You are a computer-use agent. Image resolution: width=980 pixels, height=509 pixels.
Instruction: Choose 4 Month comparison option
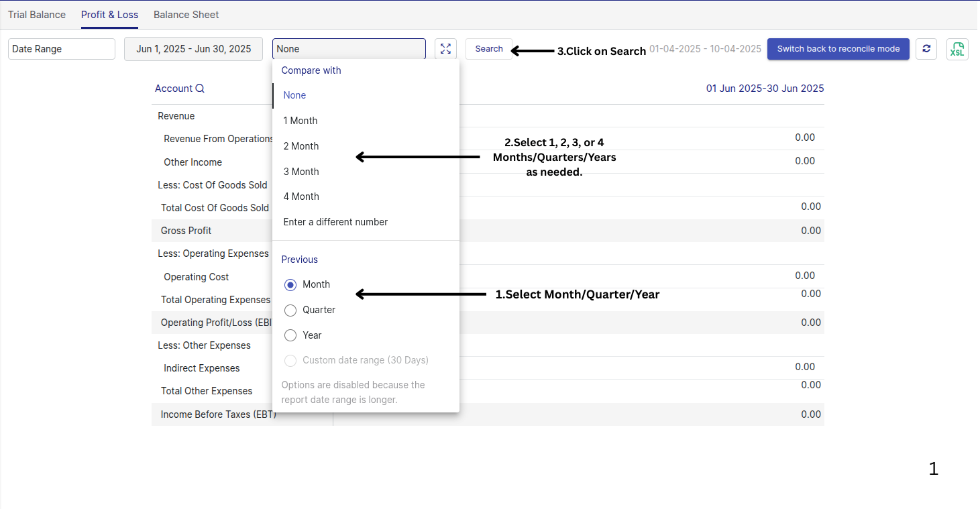tap(366, 196)
